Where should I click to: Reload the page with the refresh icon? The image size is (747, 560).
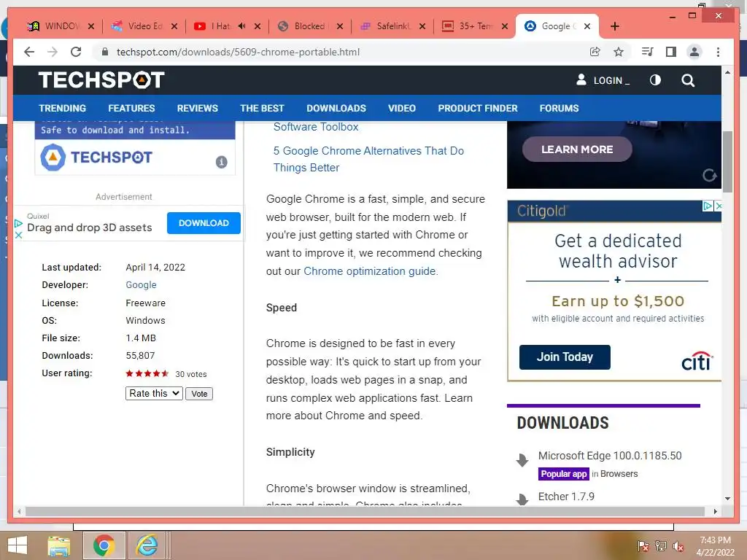(x=76, y=52)
